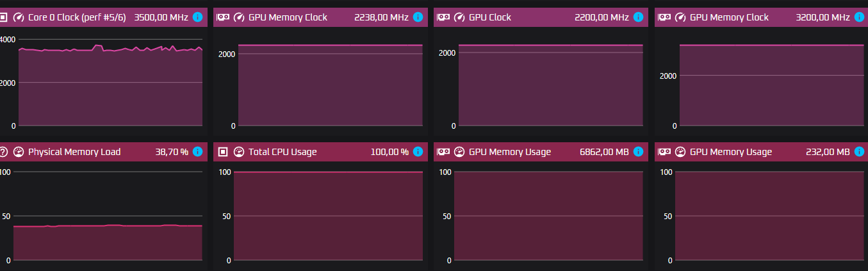Click the Total CPU Usage title label

283,152
